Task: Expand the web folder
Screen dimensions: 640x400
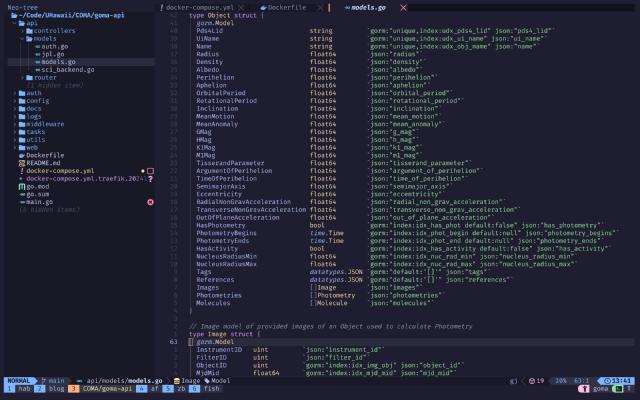Action: pos(15,147)
